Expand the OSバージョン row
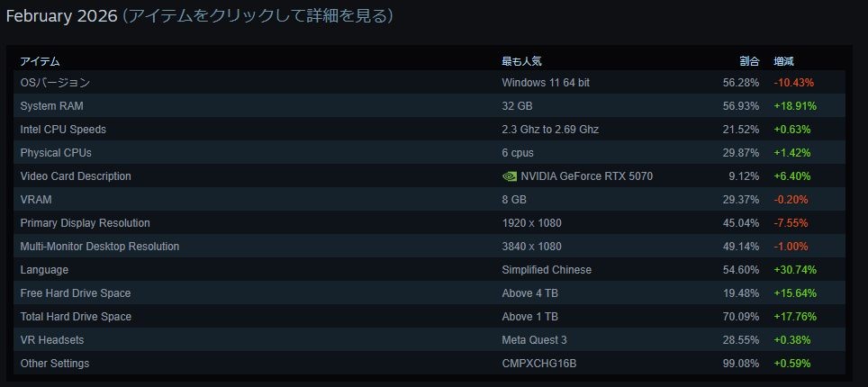This screenshot has width=868, height=387. click(55, 83)
